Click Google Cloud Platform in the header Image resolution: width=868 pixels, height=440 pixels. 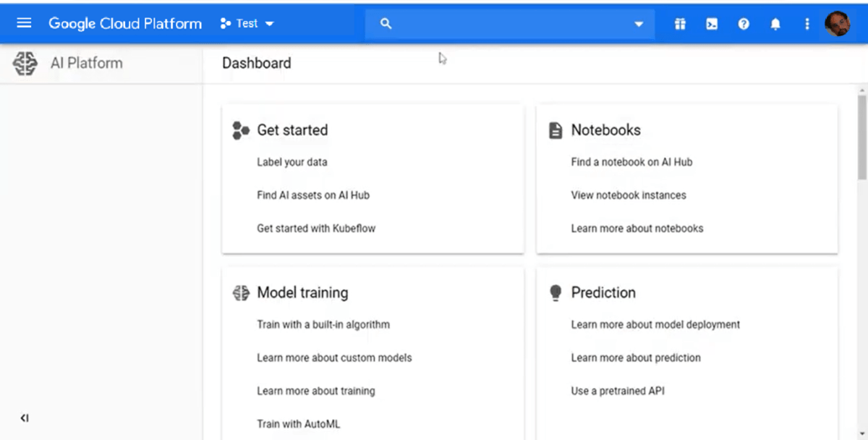(x=124, y=22)
